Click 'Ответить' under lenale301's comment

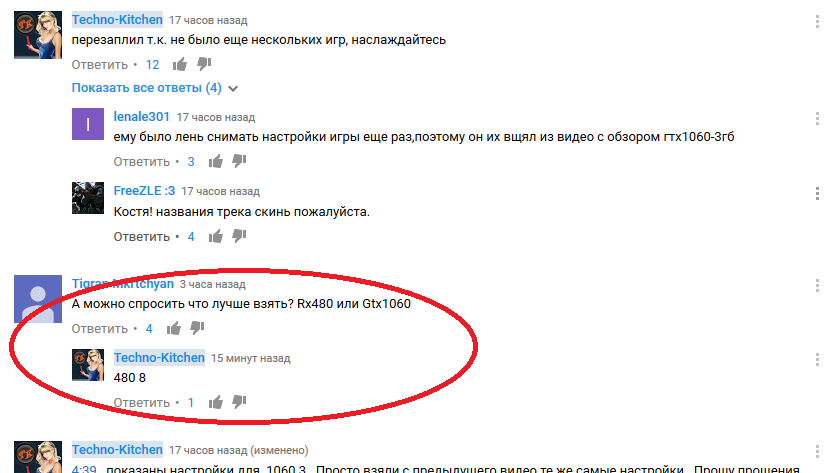[141, 162]
